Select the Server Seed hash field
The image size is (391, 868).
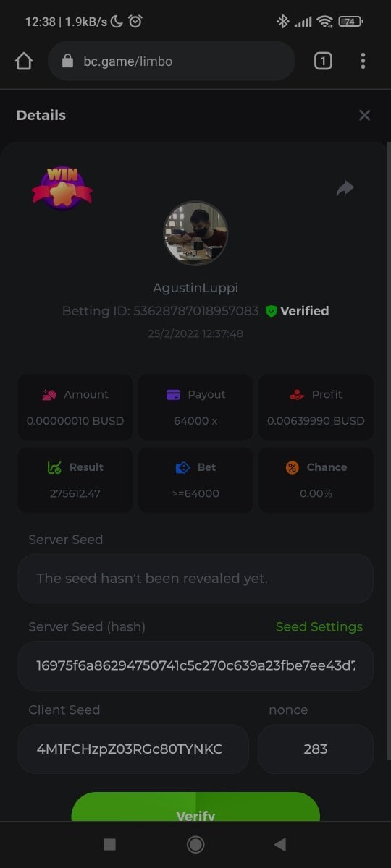tap(195, 665)
